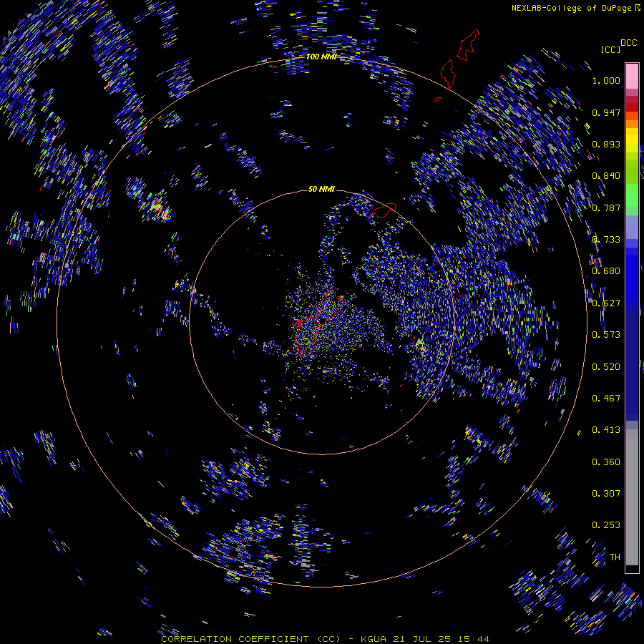Click the 21 JUL 25 date text
The image size is (644, 644).
click(421, 639)
